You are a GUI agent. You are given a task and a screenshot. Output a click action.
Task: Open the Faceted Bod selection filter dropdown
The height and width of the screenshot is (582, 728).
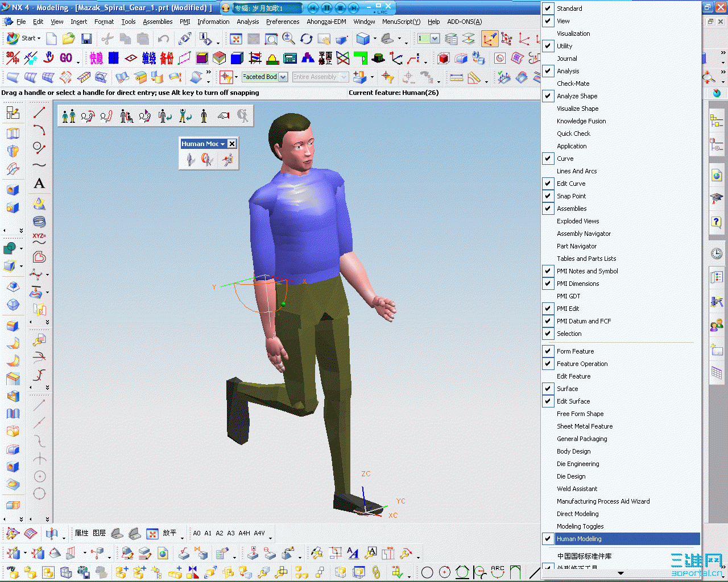(x=283, y=76)
